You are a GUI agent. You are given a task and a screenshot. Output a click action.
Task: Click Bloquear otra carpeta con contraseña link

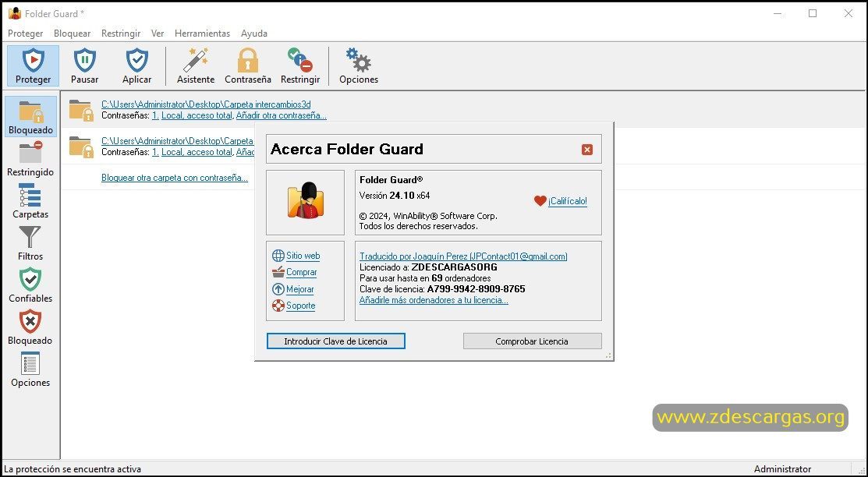[x=175, y=178]
